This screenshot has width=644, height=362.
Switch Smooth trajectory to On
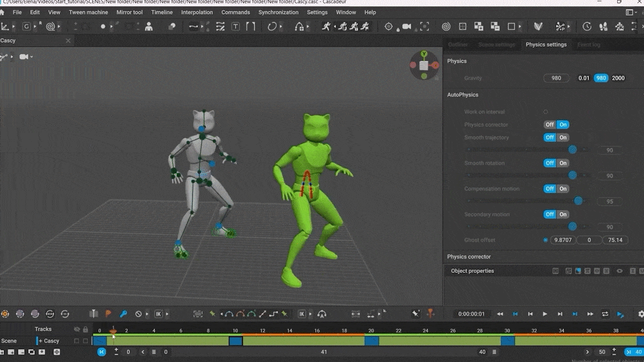pos(563,137)
